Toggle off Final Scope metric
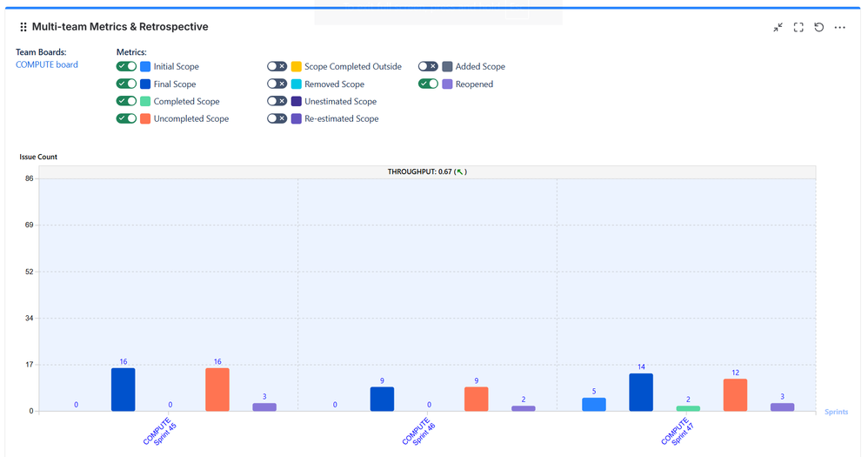The height and width of the screenshot is (457, 868). pos(126,84)
